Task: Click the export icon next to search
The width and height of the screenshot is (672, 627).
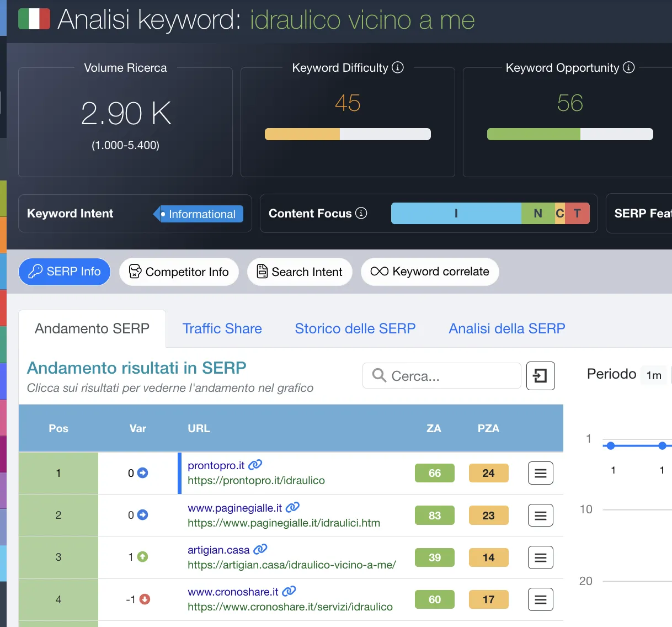Action: pyautogui.click(x=540, y=376)
